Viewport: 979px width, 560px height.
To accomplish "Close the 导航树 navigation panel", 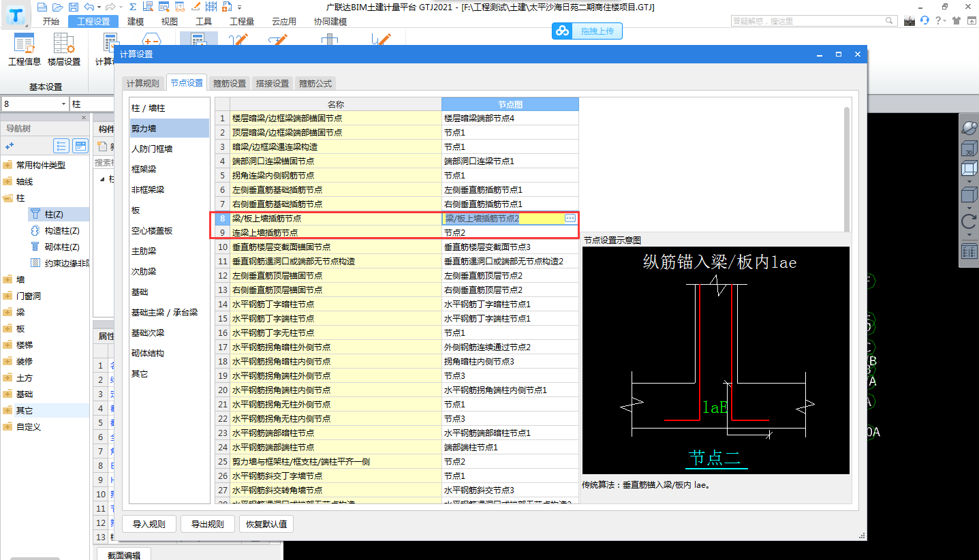I will (84, 118).
